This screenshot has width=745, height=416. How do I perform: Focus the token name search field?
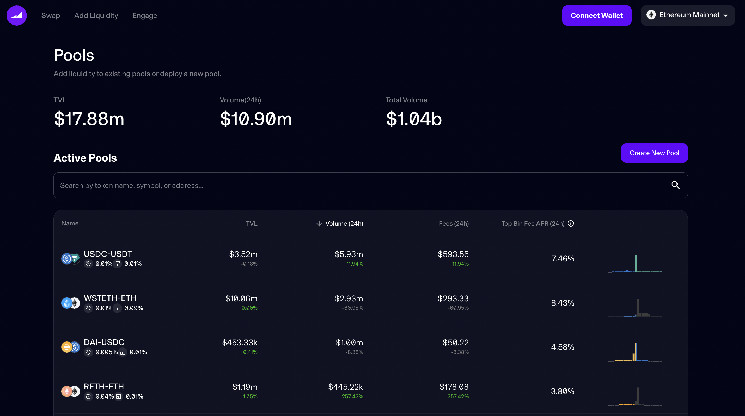[350, 185]
